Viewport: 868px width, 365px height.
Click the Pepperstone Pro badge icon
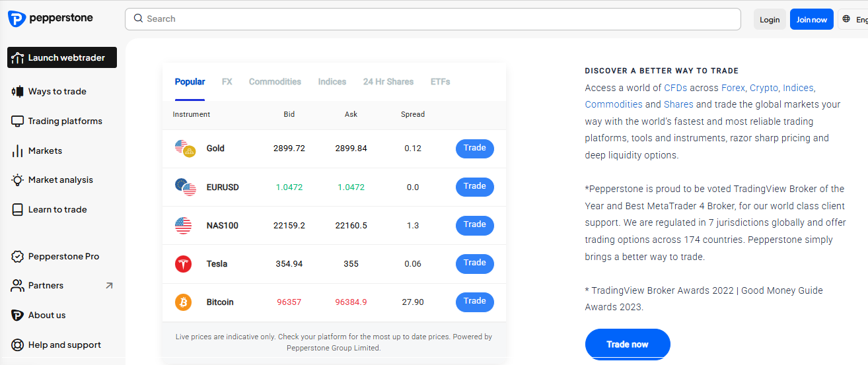[18, 256]
